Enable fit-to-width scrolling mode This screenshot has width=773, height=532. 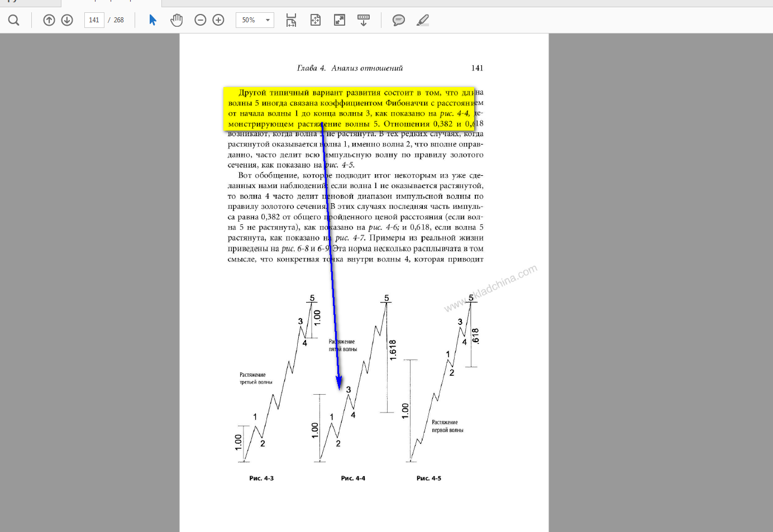pos(291,20)
